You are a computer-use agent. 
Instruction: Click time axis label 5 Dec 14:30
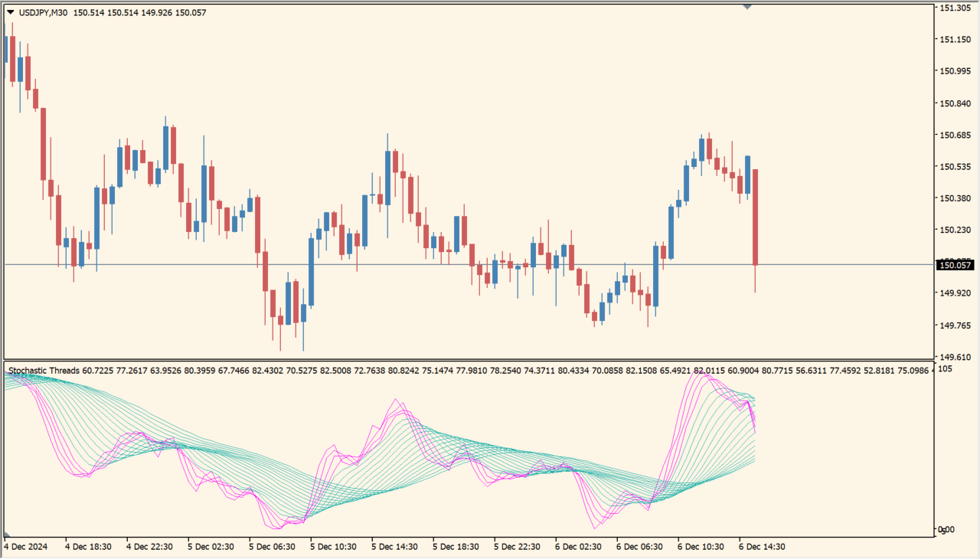(394, 547)
